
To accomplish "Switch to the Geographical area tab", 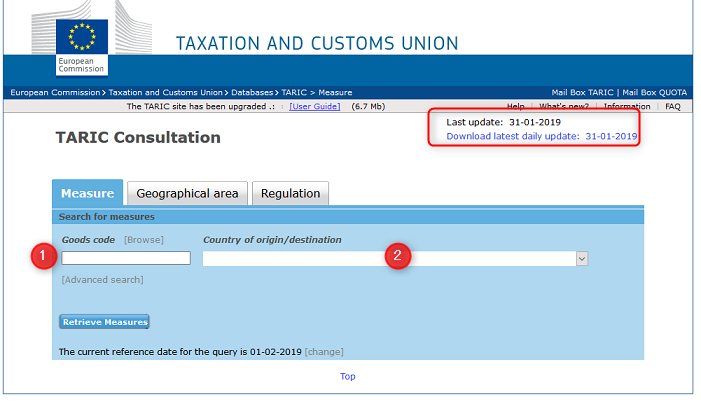I will 187,194.
